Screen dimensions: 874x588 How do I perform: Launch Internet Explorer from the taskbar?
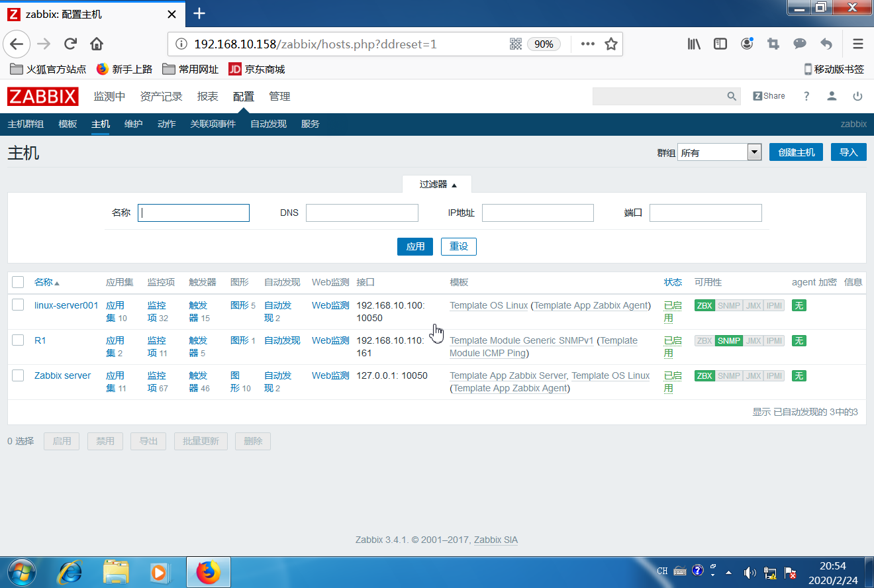click(70, 571)
